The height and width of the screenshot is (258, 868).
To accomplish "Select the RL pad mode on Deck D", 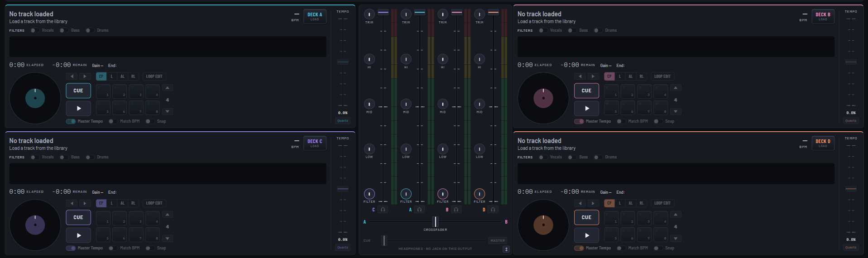I will tap(641, 203).
